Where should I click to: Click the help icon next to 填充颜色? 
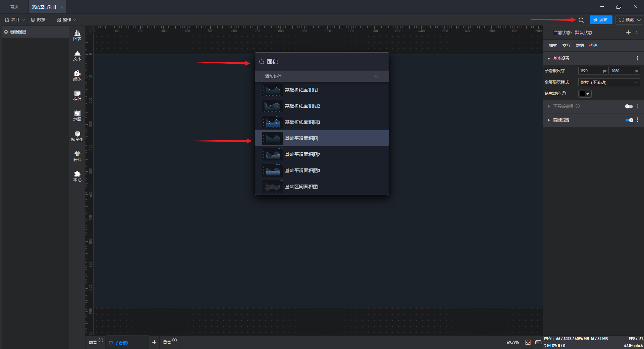click(564, 94)
